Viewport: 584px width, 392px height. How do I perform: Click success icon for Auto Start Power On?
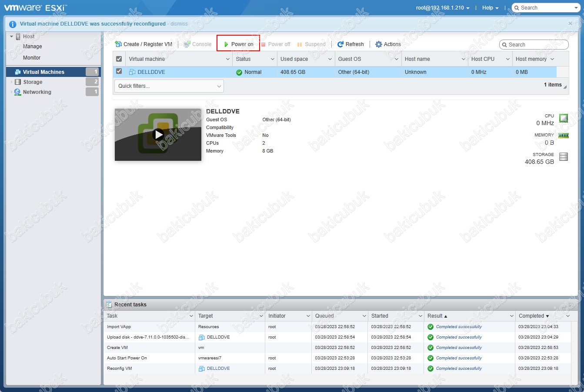pos(430,358)
